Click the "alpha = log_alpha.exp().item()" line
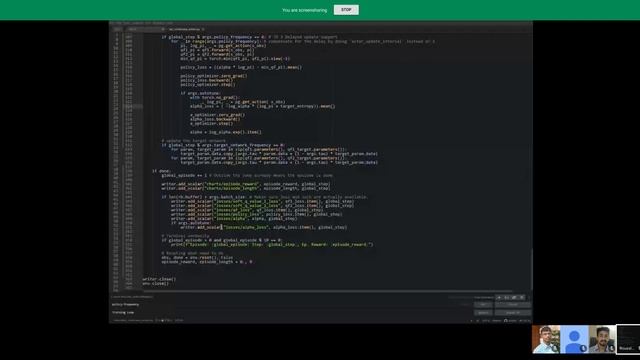 pos(226,132)
